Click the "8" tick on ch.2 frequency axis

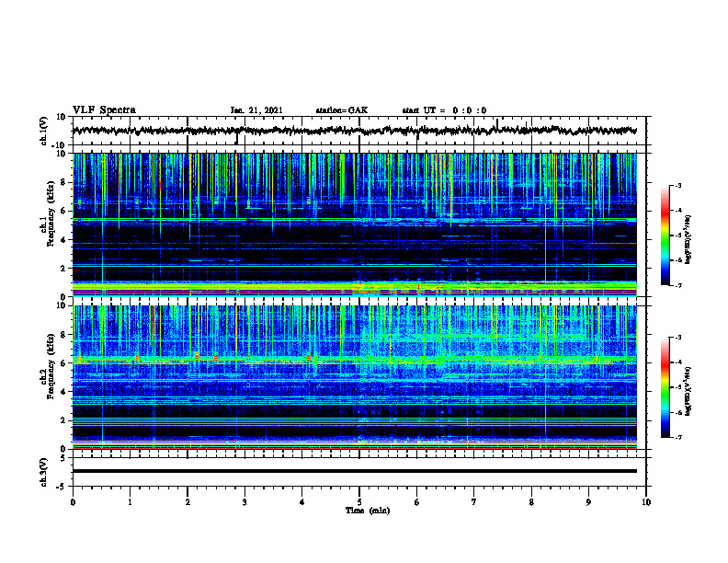tap(63, 335)
